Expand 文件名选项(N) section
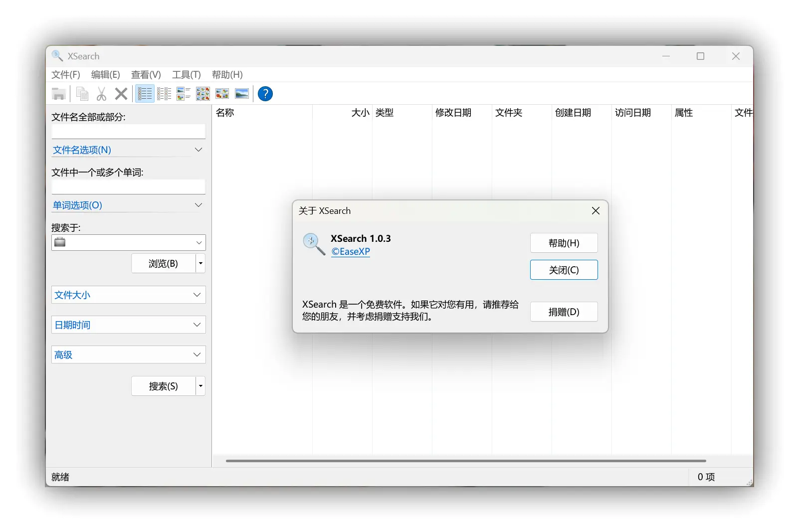This screenshot has height=532, width=799. (128, 150)
